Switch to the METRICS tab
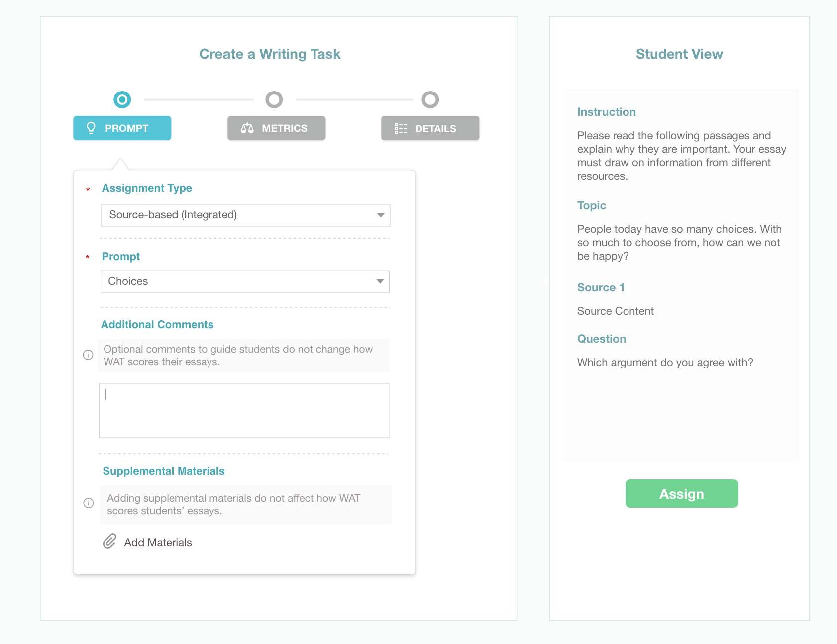The height and width of the screenshot is (644, 837). click(x=277, y=128)
